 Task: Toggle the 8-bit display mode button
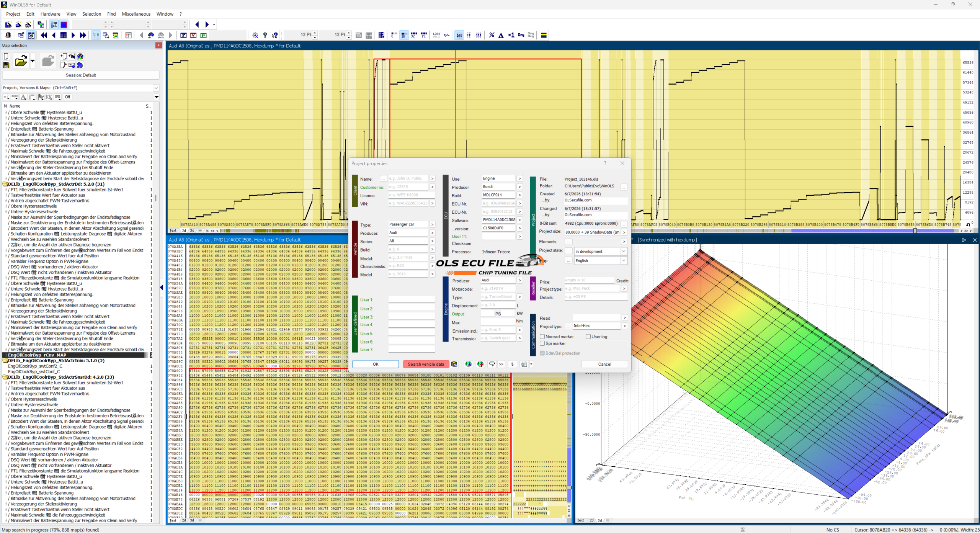pos(394,35)
